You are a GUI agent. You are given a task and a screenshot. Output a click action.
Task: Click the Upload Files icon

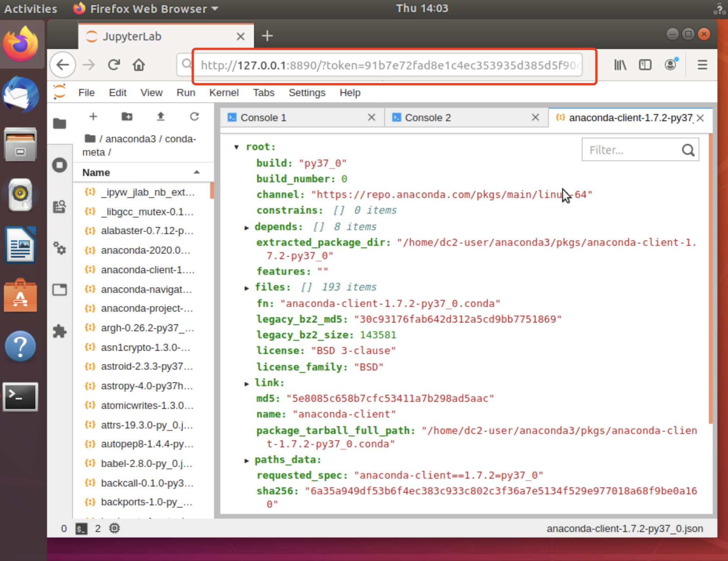161,116
